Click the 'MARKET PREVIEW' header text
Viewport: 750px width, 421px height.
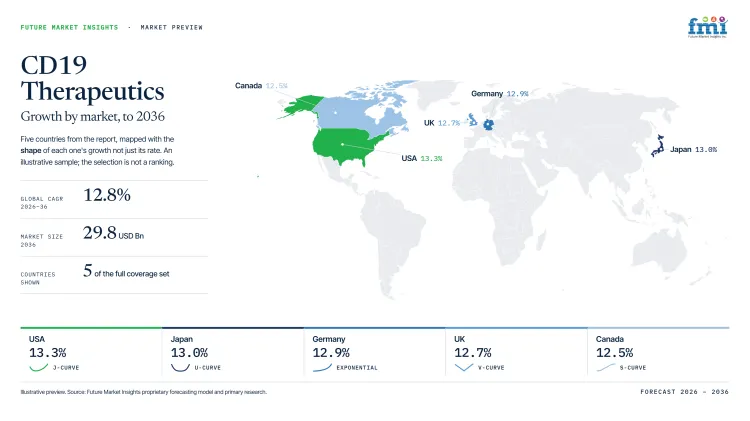(x=171, y=27)
